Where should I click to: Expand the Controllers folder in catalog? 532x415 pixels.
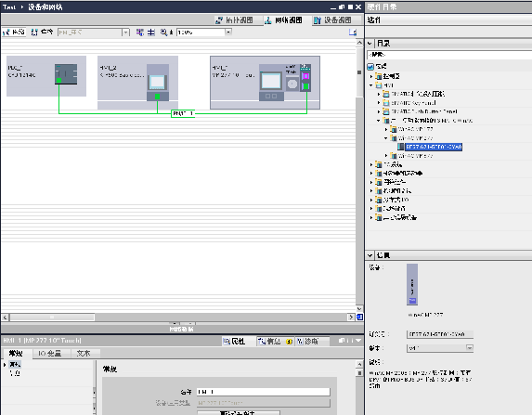[x=371, y=76]
